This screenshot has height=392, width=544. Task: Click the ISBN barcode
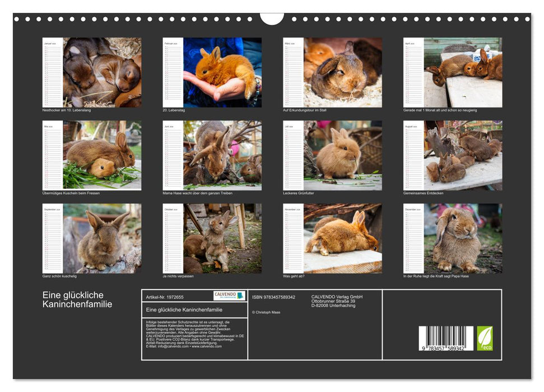click(445, 338)
